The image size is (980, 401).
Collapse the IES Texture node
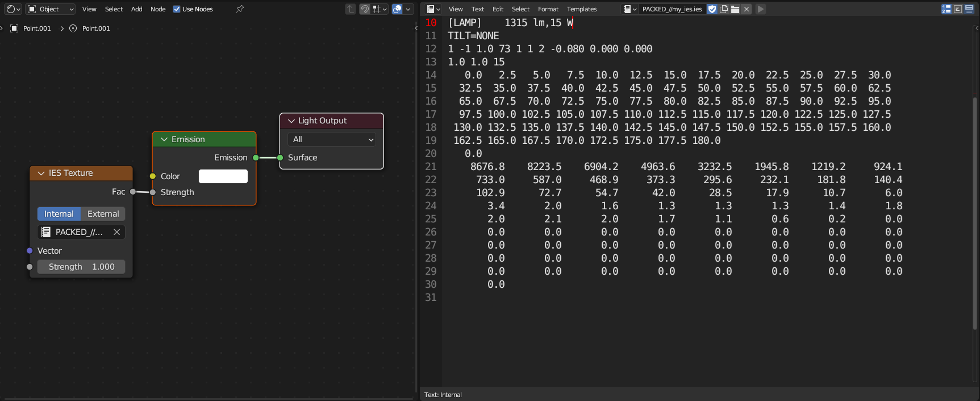(41, 173)
